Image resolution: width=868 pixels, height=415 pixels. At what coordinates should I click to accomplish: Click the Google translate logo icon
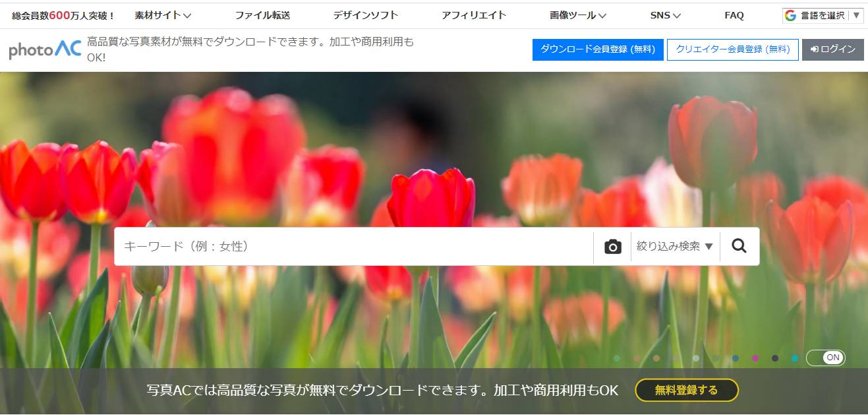coord(790,15)
